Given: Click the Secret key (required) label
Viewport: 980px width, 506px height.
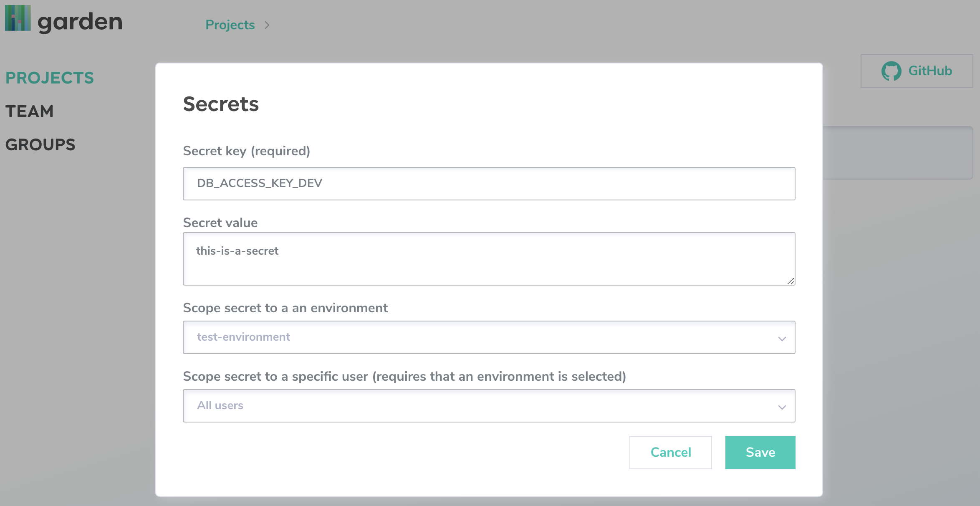Looking at the screenshot, I should [246, 151].
